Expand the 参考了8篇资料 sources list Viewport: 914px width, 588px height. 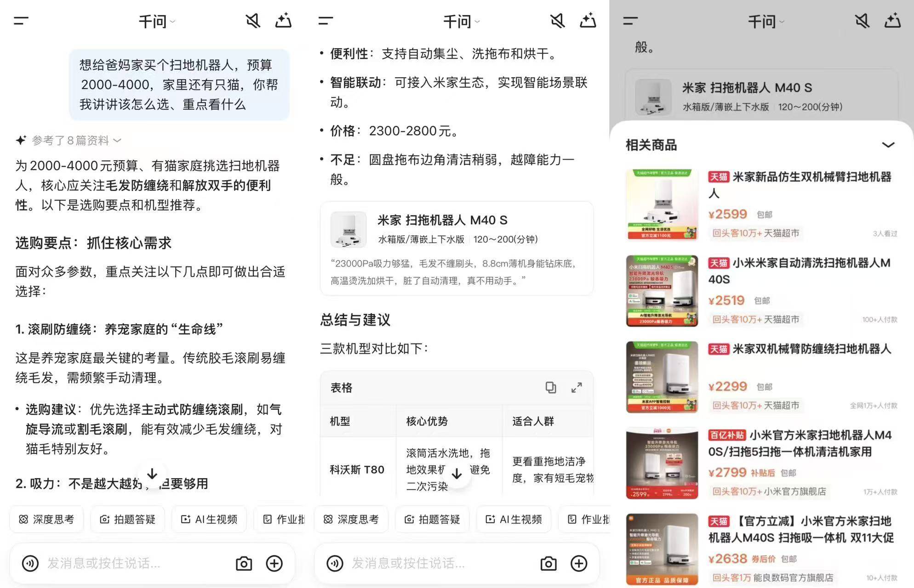70,140
